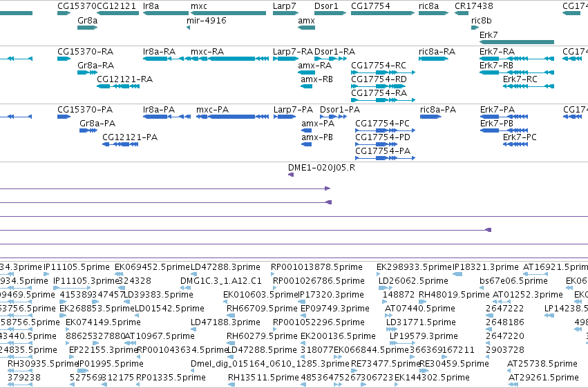Click the ric8a-PA protein label

tap(438, 109)
